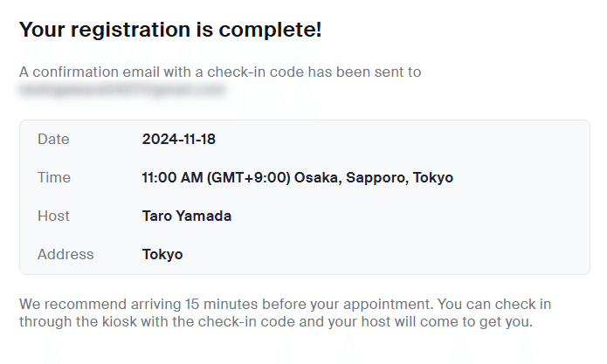Click 'check-in code' in the confirmation sentence
Viewport: 607px width, 364px height.
pos(259,72)
